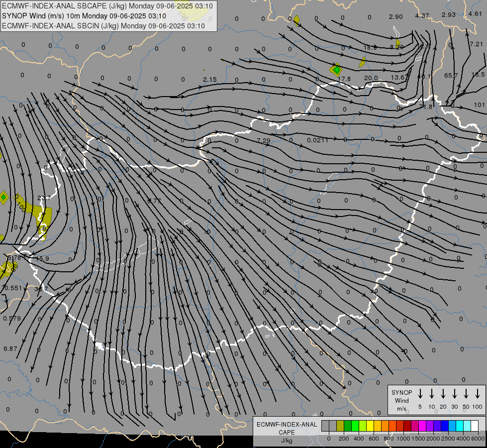Click the 1000 tick label on the CAPE scale
The image size is (487, 448).
403,439
